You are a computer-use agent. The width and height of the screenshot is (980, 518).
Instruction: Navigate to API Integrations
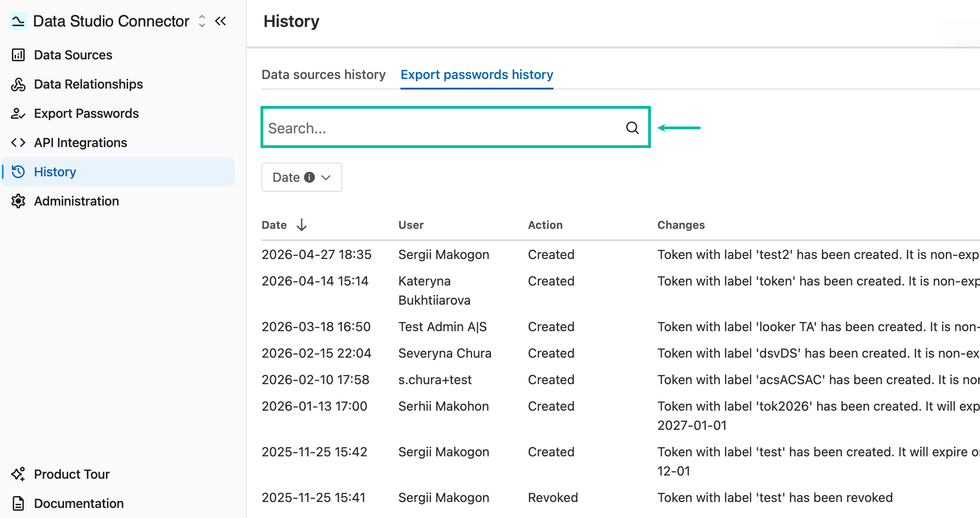81,143
